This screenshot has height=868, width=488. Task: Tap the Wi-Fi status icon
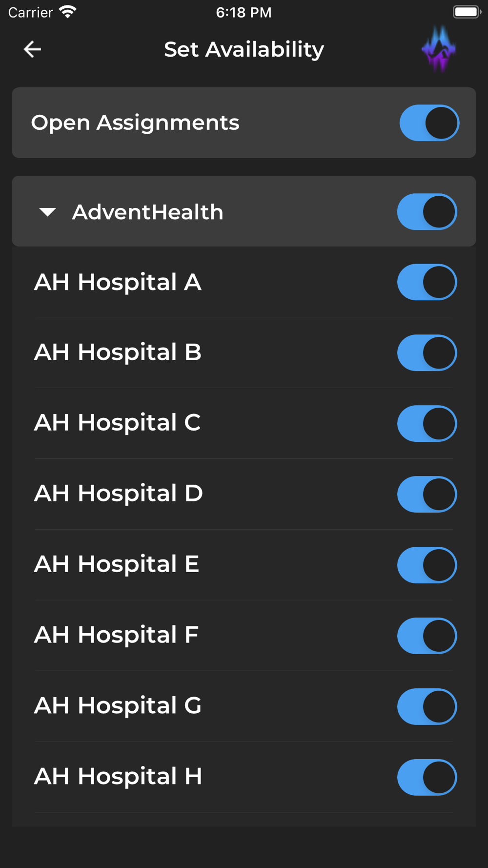[68, 12]
